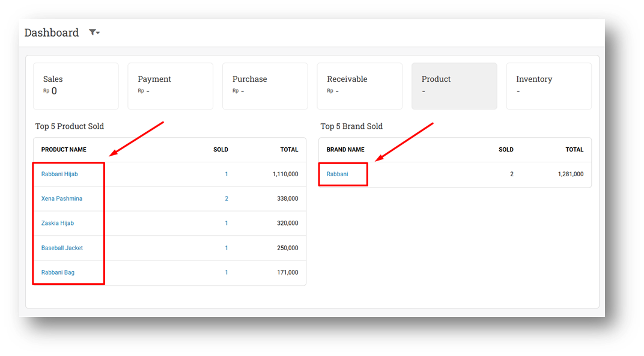The image size is (644, 356).
Task: Open the Rabbani brand link
Action: [337, 174]
